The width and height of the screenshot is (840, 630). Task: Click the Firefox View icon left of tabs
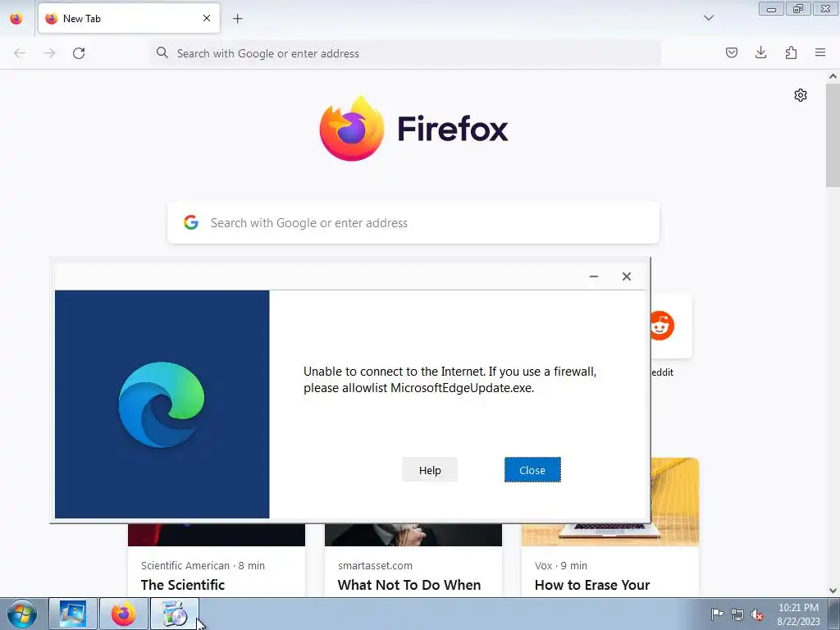(x=16, y=19)
